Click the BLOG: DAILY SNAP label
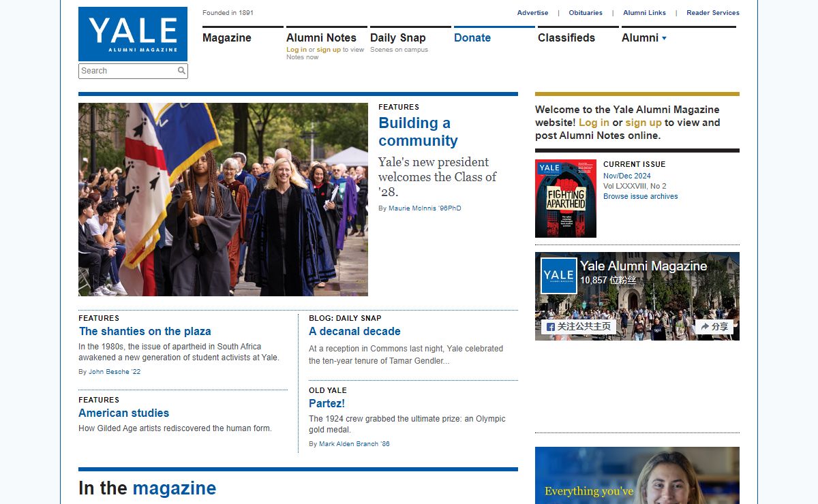The height and width of the screenshot is (504, 818). tap(345, 318)
